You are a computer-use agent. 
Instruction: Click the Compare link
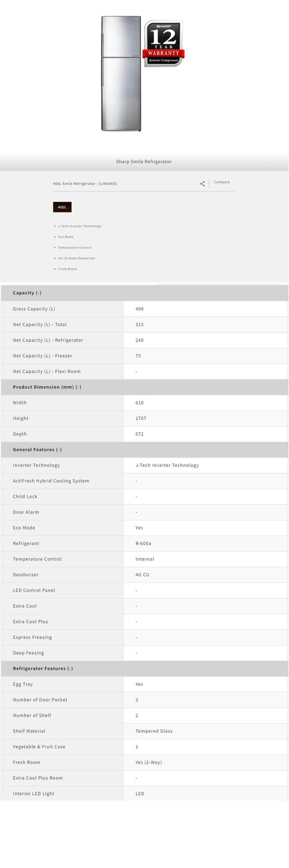pyautogui.click(x=222, y=182)
